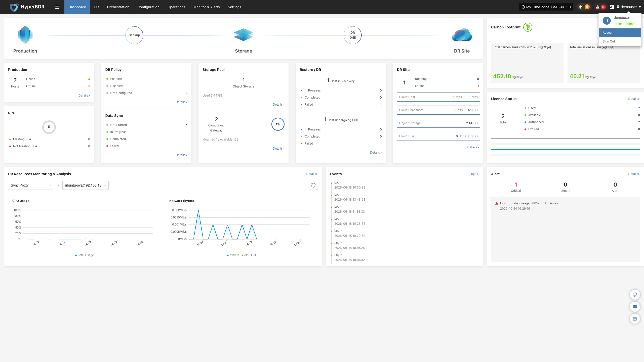
Task: Click the clock icon in the time zone box
Action: 523,7
